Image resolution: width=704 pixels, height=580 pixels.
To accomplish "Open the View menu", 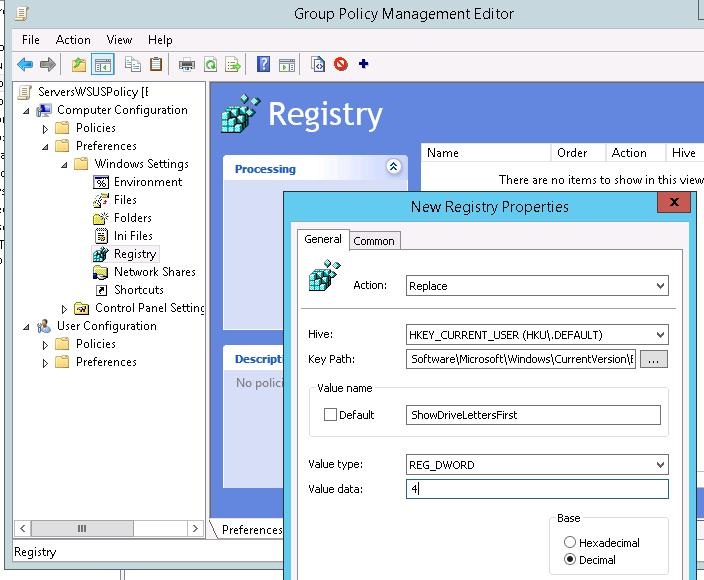I will (x=119, y=40).
